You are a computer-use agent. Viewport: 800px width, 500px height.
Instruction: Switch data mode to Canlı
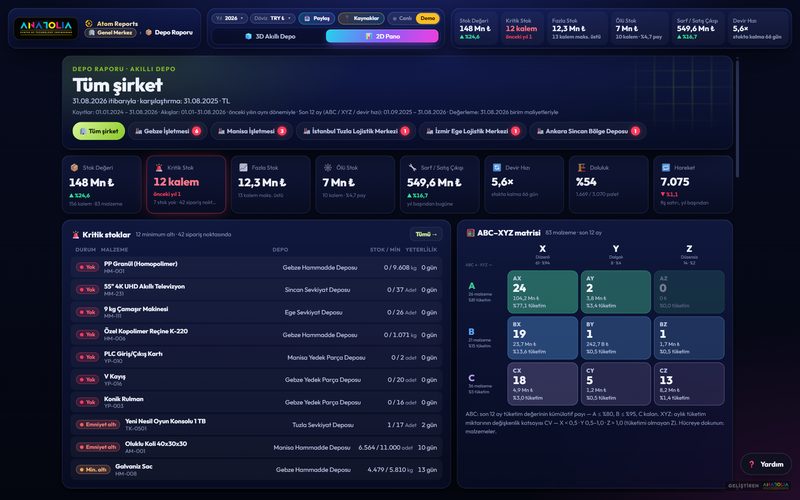pos(403,18)
